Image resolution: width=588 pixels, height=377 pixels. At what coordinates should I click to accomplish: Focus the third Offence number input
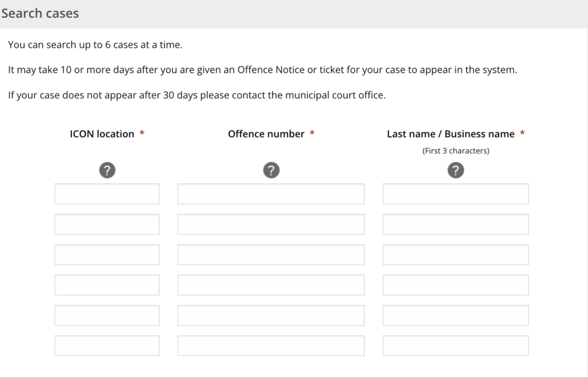pyautogui.click(x=271, y=255)
